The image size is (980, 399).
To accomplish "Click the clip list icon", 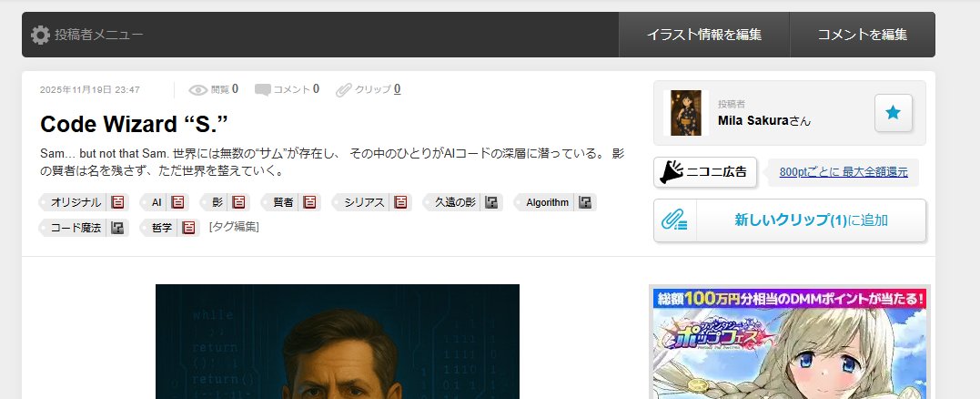I will (675, 220).
